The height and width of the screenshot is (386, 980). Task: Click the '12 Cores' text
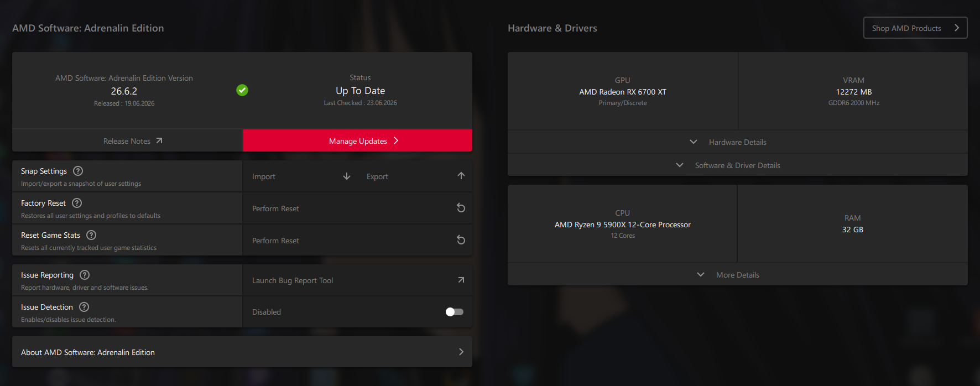tap(623, 236)
